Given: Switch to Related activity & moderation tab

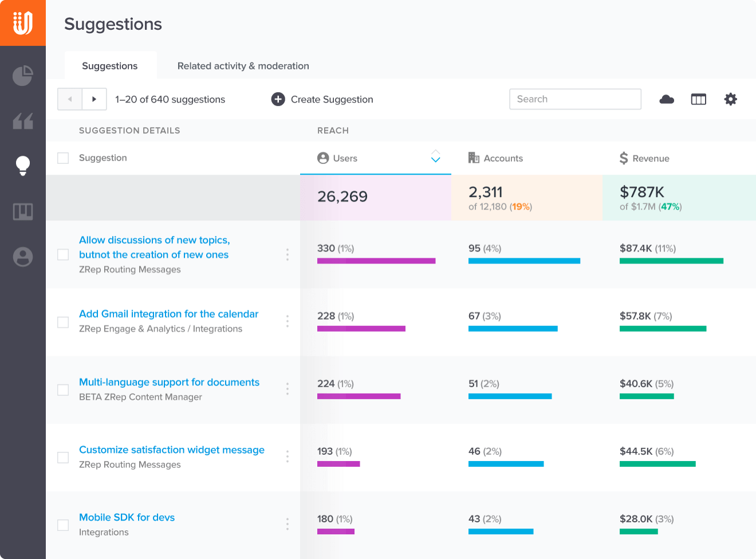Looking at the screenshot, I should (243, 66).
